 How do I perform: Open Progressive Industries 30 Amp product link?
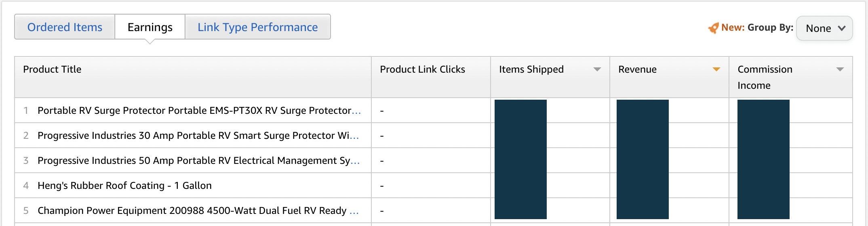pyautogui.click(x=193, y=136)
